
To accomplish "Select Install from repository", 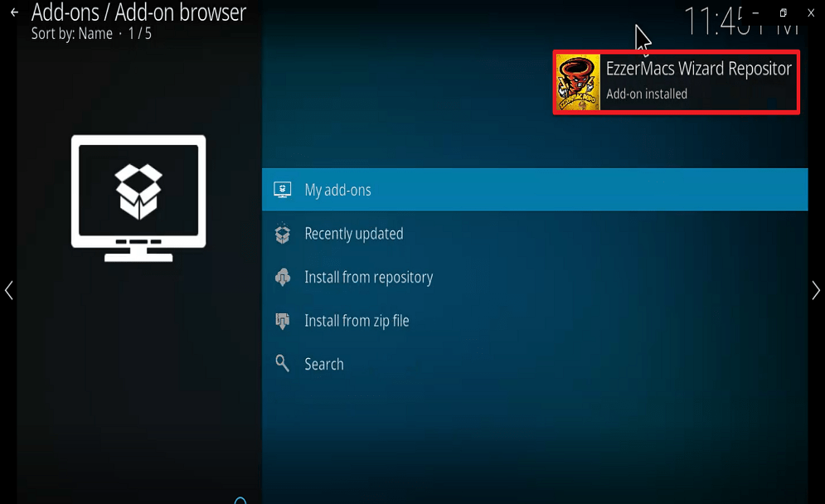I will click(x=535, y=277).
